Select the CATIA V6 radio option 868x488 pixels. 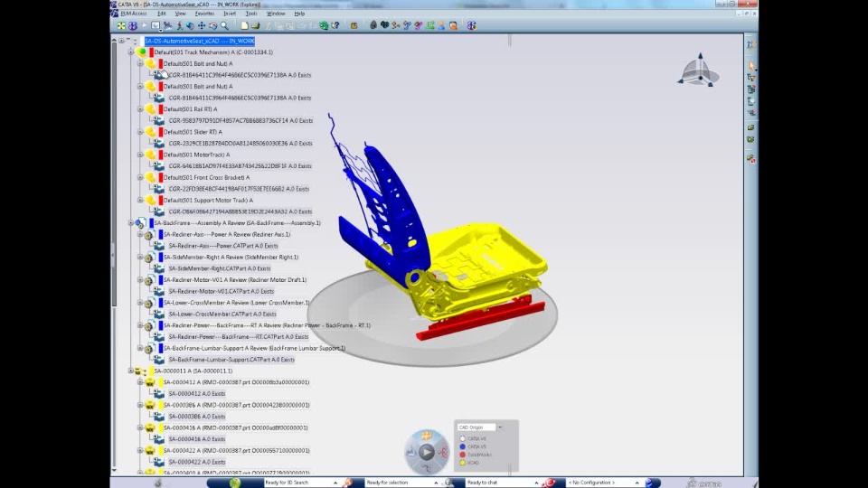click(462, 439)
